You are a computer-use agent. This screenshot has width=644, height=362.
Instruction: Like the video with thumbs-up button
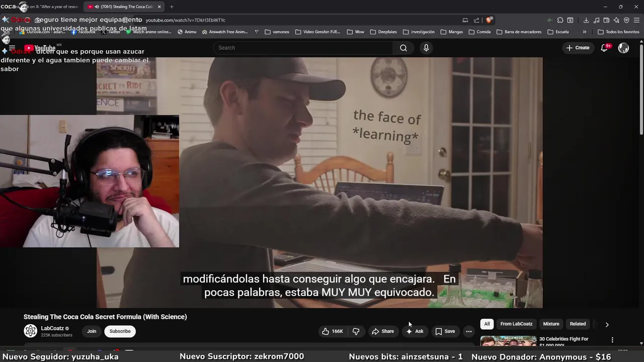[333, 331]
